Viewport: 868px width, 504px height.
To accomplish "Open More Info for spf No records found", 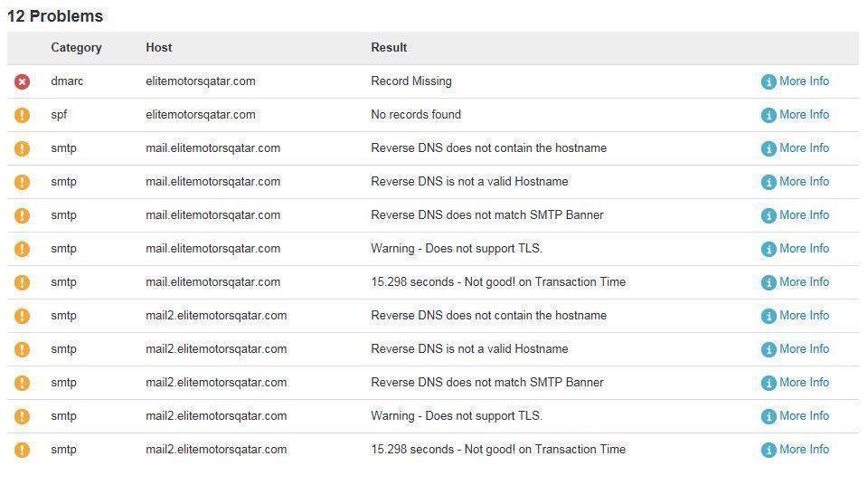I will point(804,115).
